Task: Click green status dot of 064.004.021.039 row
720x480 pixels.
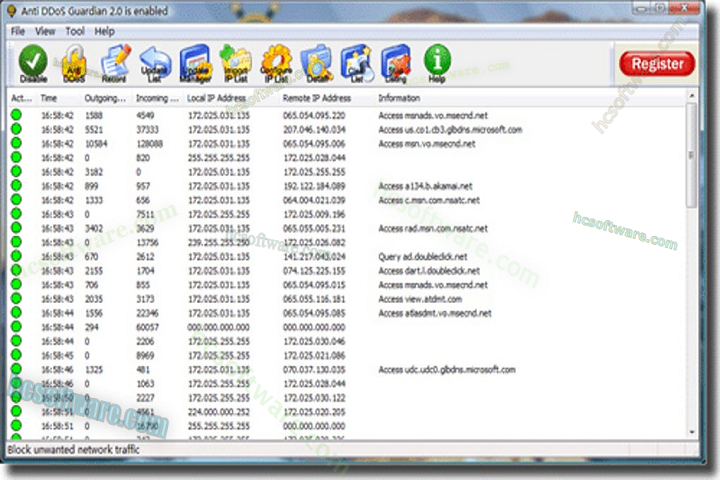Action: point(16,200)
